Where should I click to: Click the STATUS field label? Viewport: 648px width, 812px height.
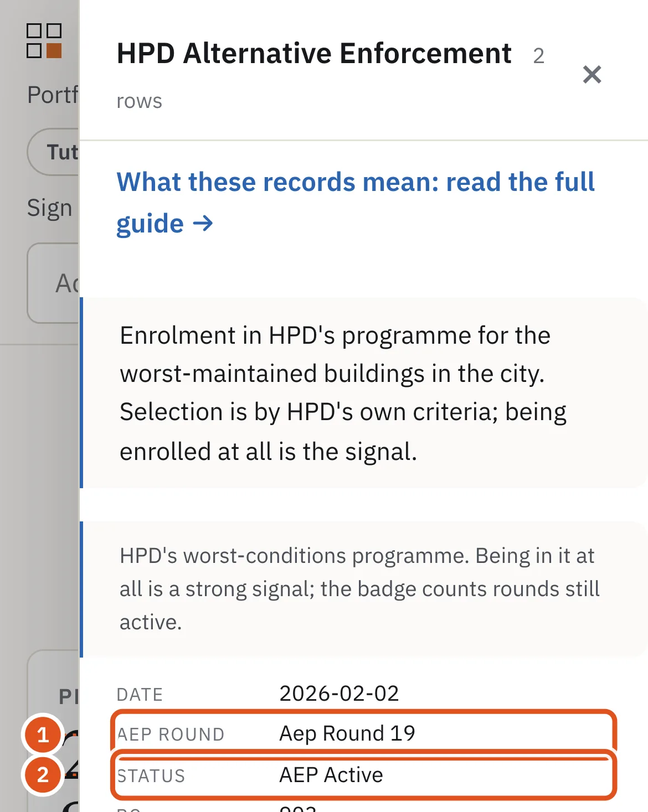click(x=151, y=776)
